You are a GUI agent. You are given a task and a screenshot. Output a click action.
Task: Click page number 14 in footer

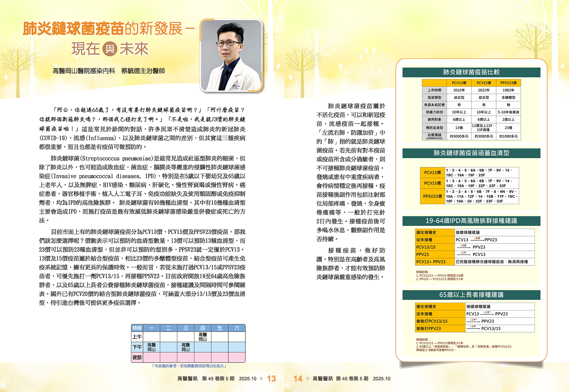298,379
